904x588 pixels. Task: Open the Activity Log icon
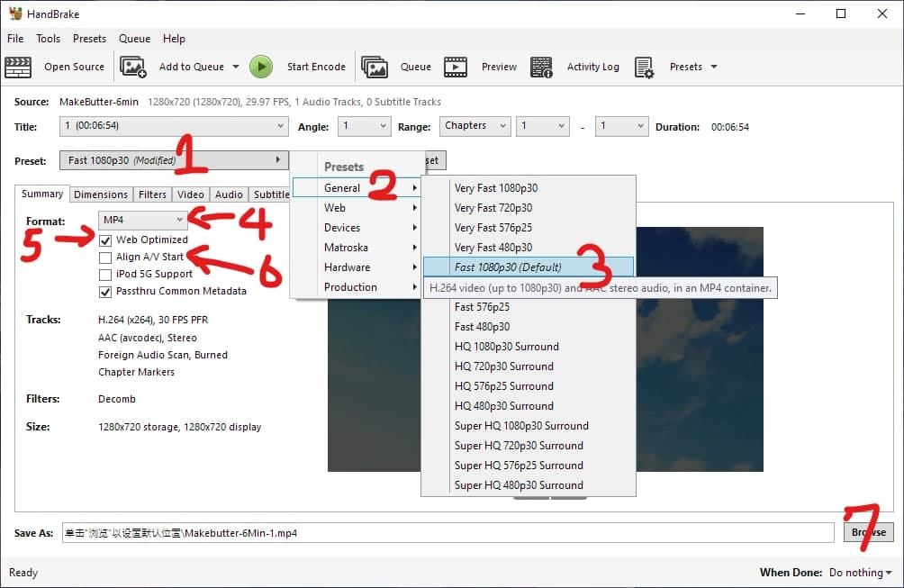pos(541,67)
